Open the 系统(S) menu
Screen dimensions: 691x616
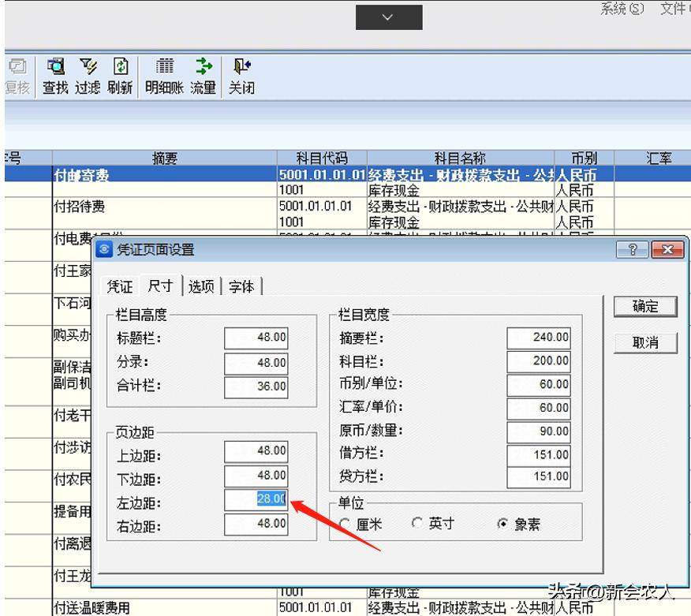pos(622,9)
